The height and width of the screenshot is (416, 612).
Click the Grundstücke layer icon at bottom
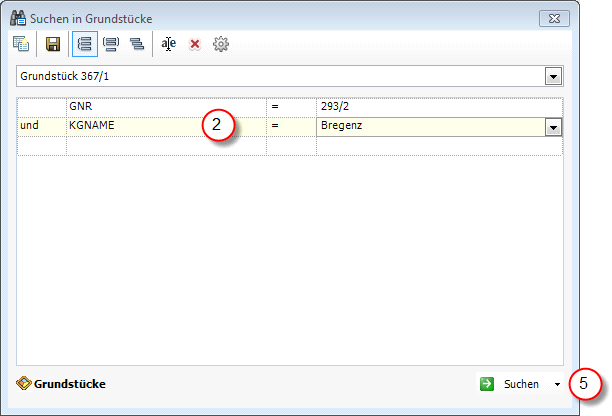[25, 384]
